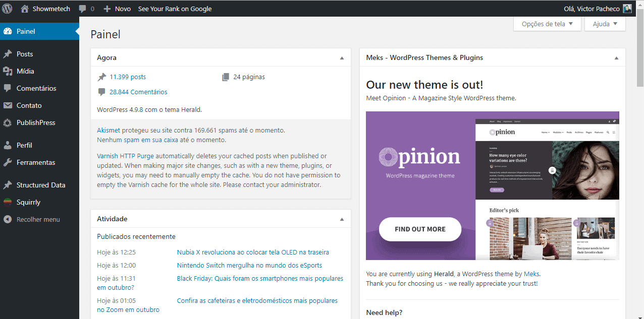
Task: Click Recolher menu to collapse sidebar
Action: pyautogui.click(x=39, y=219)
